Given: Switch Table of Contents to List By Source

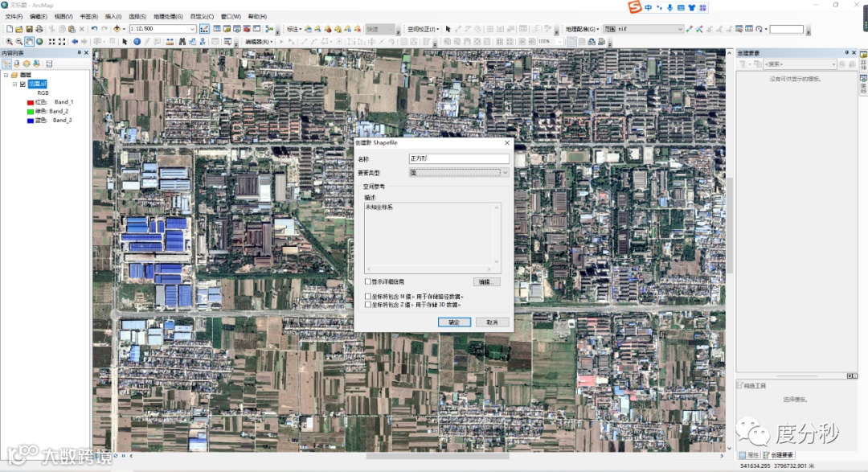Looking at the screenshot, I should (17, 64).
